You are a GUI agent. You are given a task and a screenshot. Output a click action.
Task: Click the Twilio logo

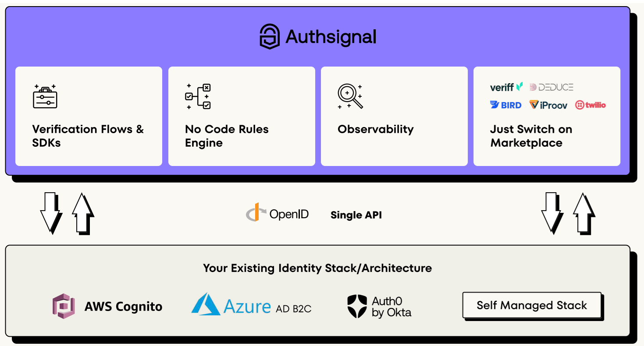click(x=591, y=105)
